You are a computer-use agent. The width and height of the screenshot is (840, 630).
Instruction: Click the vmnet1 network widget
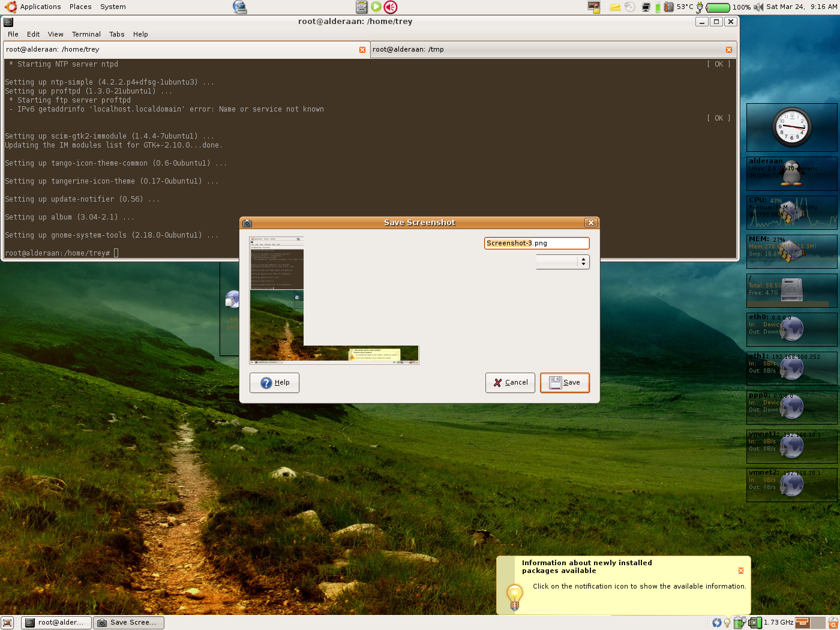791,446
